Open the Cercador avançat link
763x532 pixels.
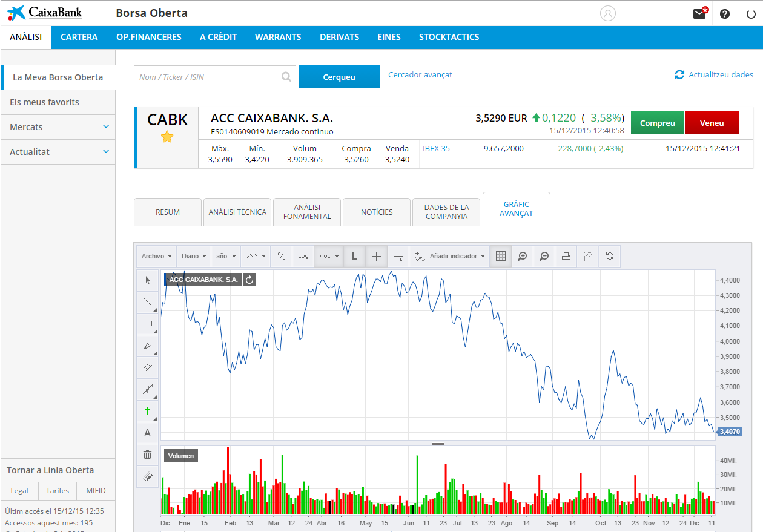420,74
